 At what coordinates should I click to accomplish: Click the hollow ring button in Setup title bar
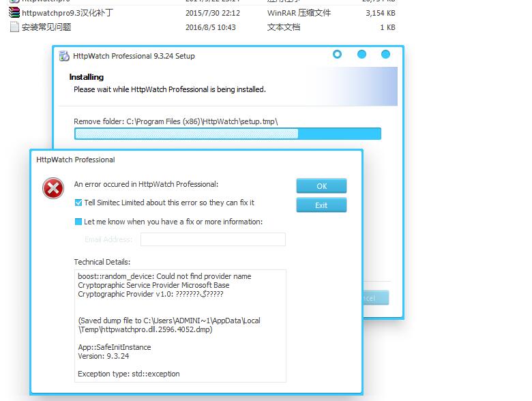pyautogui.click(x=337, y=55)
